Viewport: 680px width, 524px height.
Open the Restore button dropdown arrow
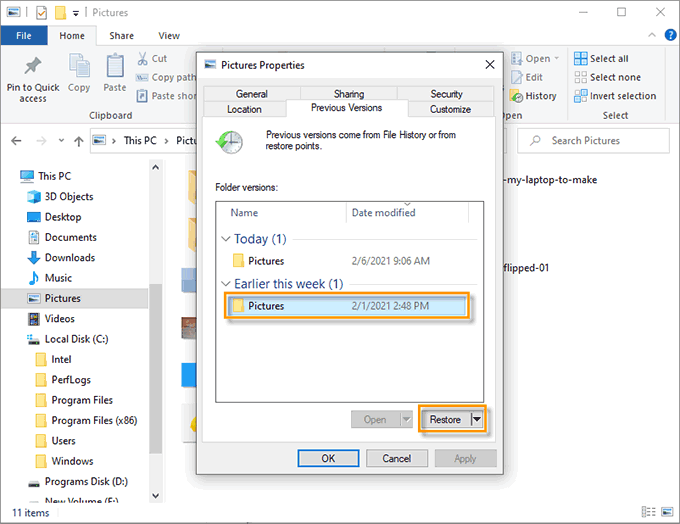pyautogui.click(x=477, y=419)
